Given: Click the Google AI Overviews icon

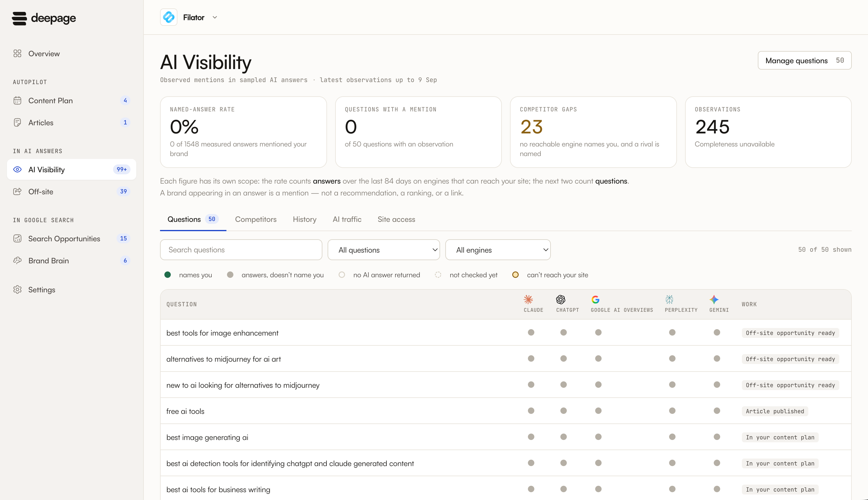Looking at the screenshot, I should coord(595,300).
